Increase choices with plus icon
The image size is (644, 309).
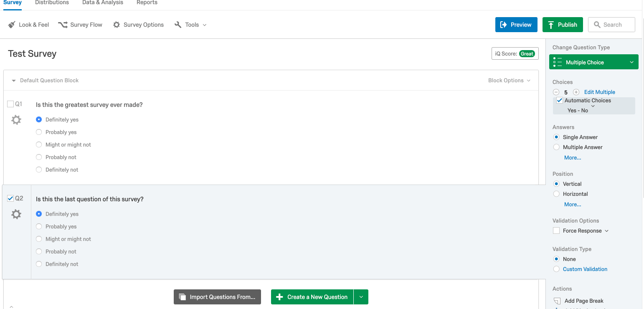click(576, 92)
